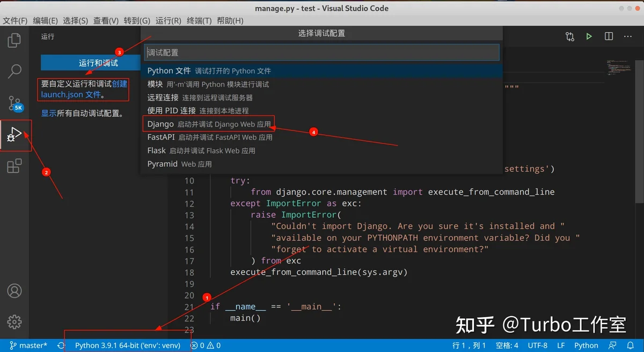Screen dimensions: 644x352
Task: Click code line 'execute_from_command_line(sys.argv)'
Action: coord(319,272)
